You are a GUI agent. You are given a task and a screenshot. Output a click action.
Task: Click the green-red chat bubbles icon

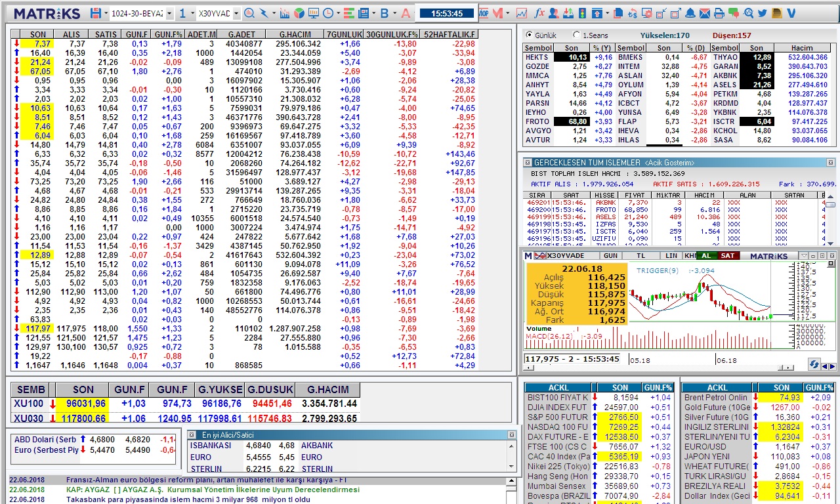tap(733, 13)
